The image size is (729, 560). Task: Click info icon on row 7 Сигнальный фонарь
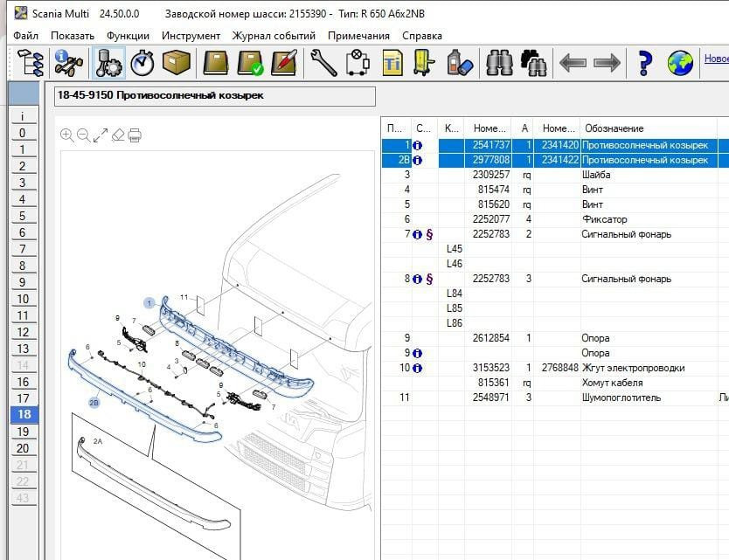click(417, 234)
